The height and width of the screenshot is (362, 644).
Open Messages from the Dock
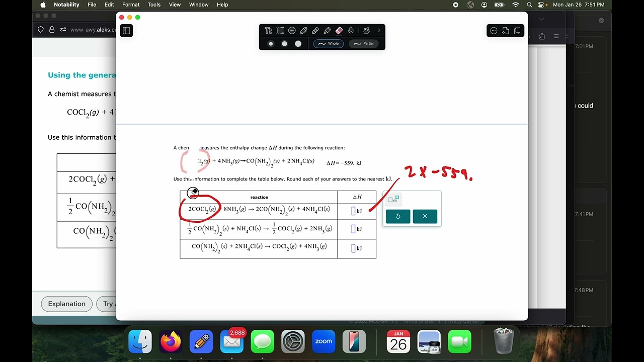(x=263, y=342)
